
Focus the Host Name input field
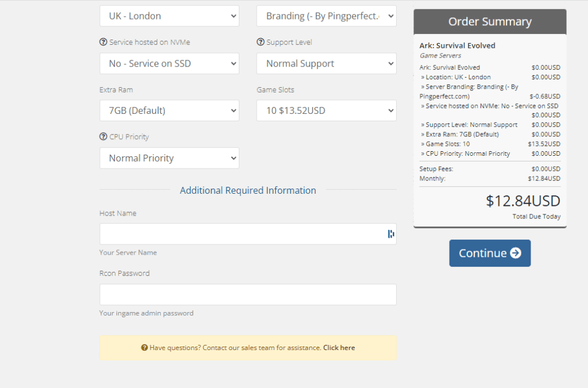(241, 234)
